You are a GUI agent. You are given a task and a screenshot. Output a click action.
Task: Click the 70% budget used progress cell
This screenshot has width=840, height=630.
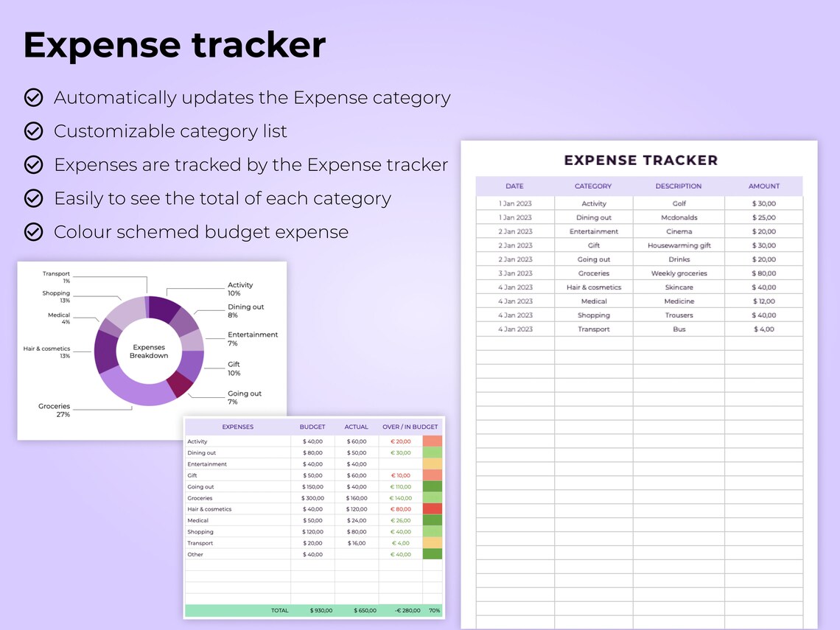point(433,611)
